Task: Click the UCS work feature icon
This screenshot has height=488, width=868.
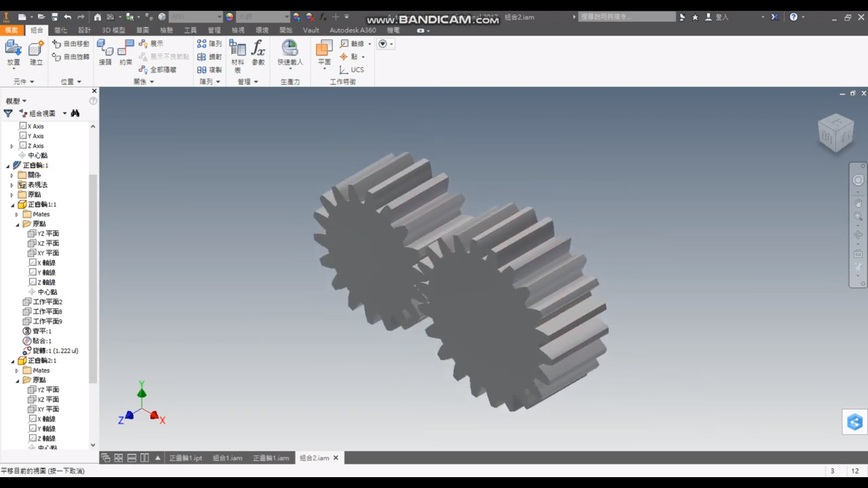Action: tap(352, 70)
